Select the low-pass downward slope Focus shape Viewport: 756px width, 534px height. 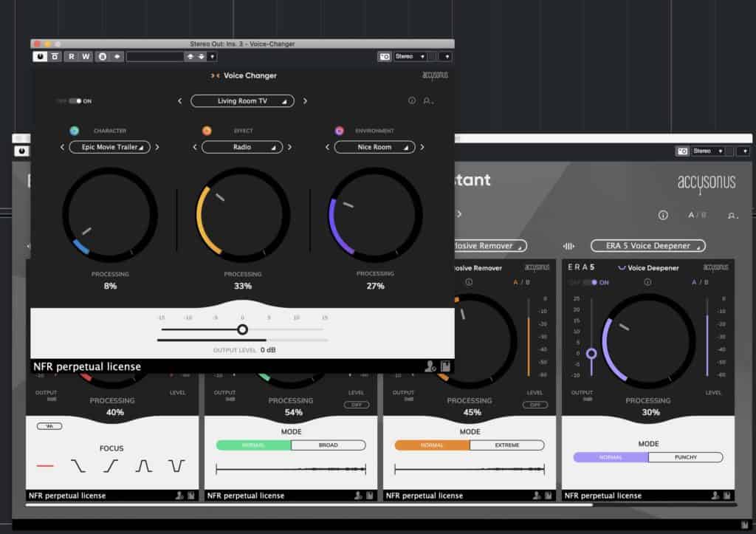tap(78, 465)
